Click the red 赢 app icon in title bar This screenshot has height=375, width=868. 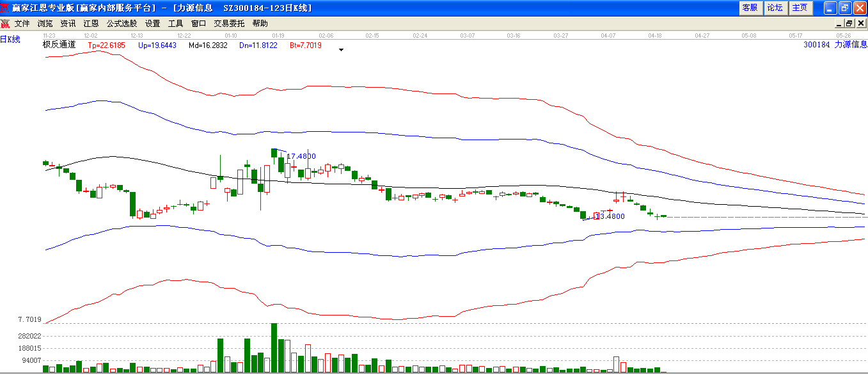[5, 8]
